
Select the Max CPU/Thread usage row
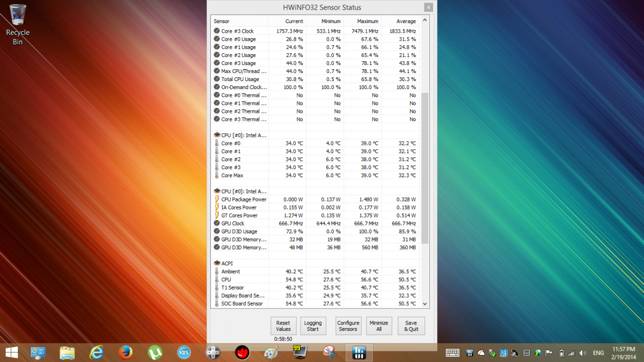(x=315, y=71)
